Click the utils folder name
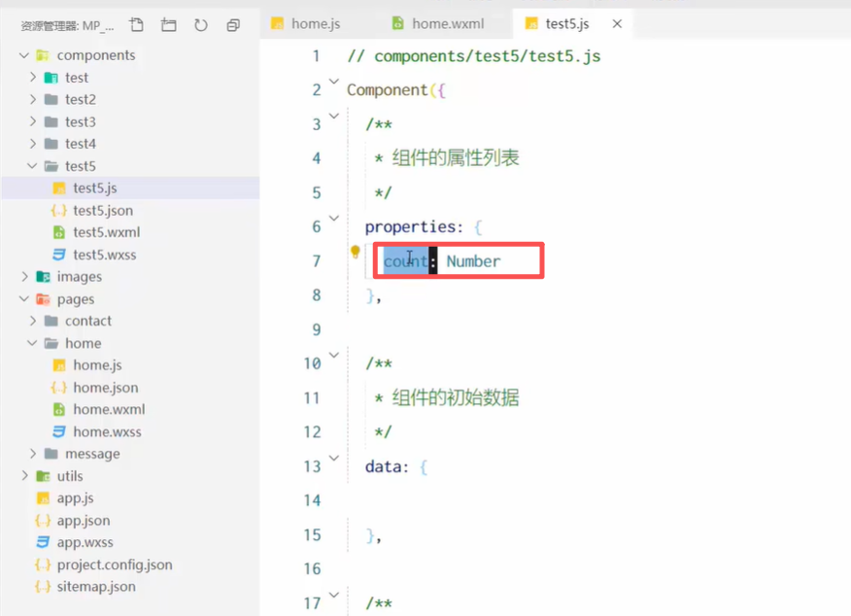 point(70,476)
